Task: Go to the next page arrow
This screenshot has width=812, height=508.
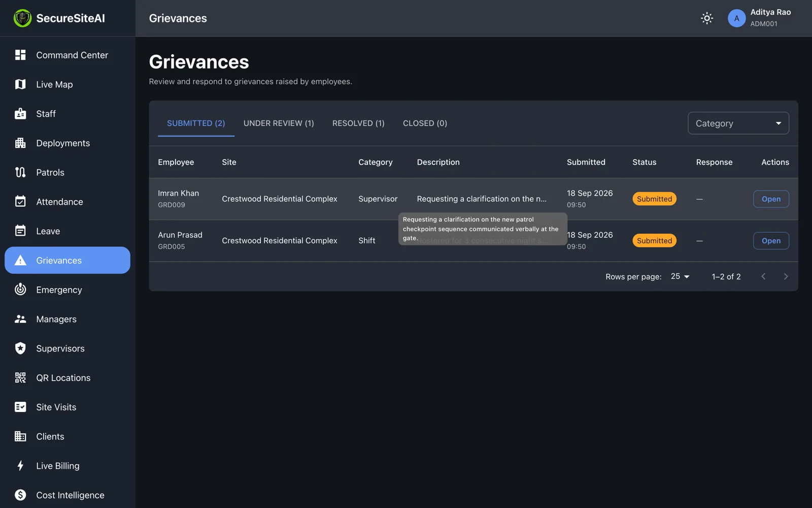Action: pyautogui.click(x=786, y=276)
